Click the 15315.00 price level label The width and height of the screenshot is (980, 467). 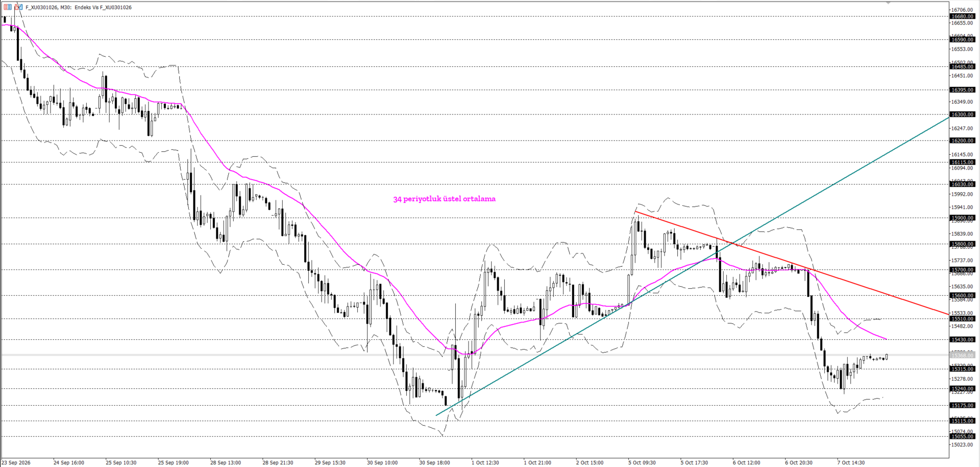[962, 369]
